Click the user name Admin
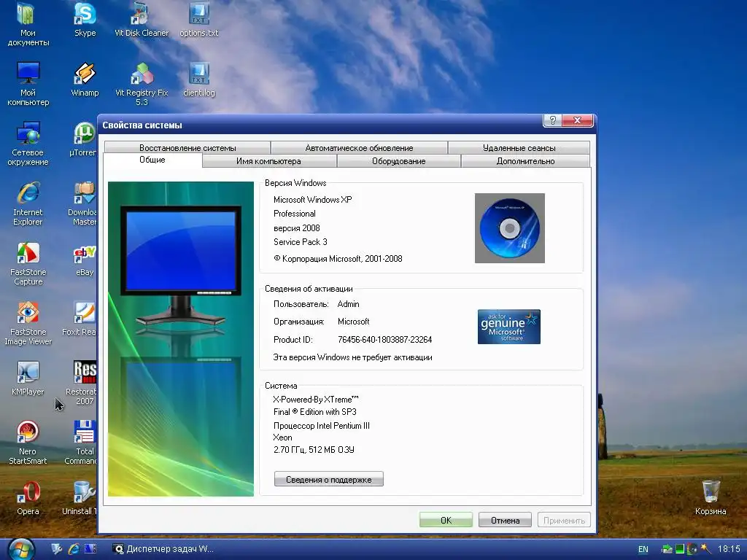 pyautogui.click(x=348, y=304)
